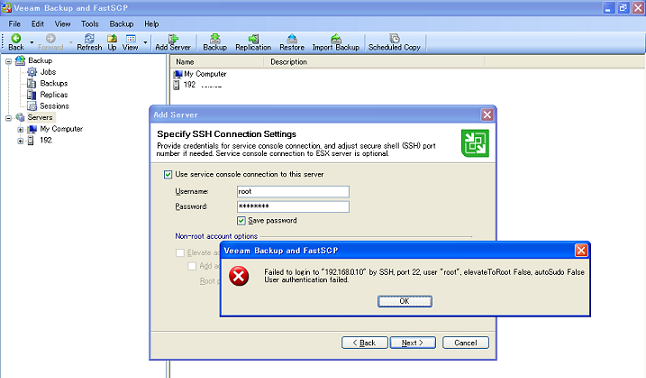The height and width of the screenshot is (378, 646).
Task: Click the Password input field
Action: tap(293, 207)
